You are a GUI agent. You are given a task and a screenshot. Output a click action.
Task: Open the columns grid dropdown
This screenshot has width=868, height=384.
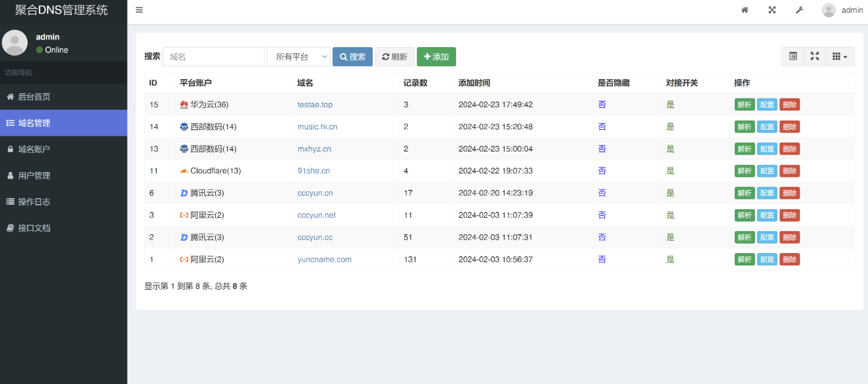pyautogui.click(x=840, y=57)
